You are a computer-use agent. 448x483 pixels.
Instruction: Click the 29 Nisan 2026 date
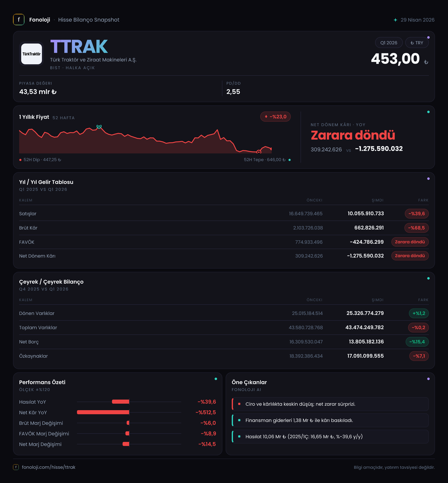[x=417, y=20]
